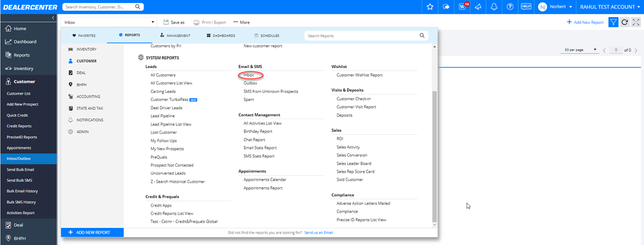This screenshot has width=644, height=245.
Task: Open the Outbox report link
Action: pyautogui.click(x=250, y=83)
